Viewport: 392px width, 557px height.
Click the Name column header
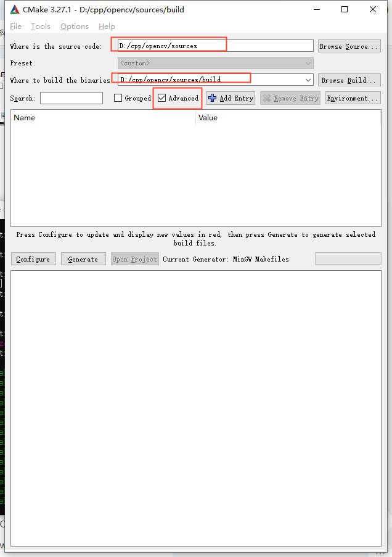pyautogui.click(x=103, y=118)
